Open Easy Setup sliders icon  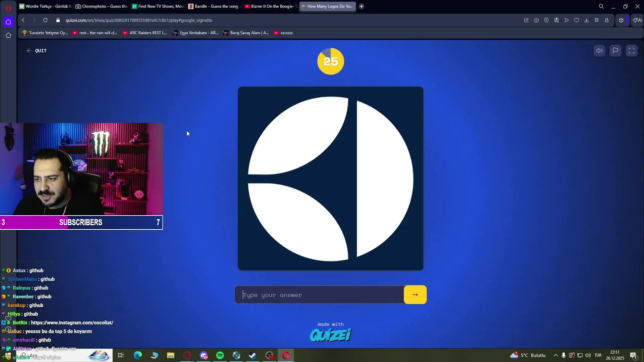(597, 20)
